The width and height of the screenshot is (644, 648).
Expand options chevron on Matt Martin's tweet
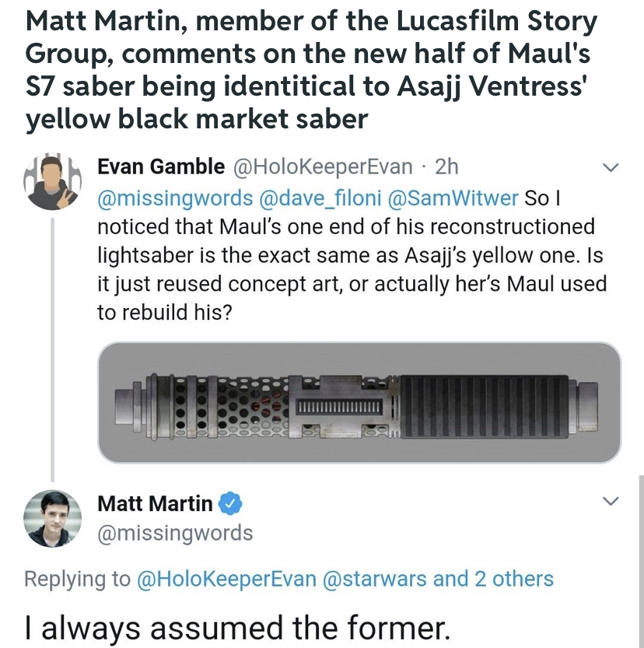tap(611, 501)
